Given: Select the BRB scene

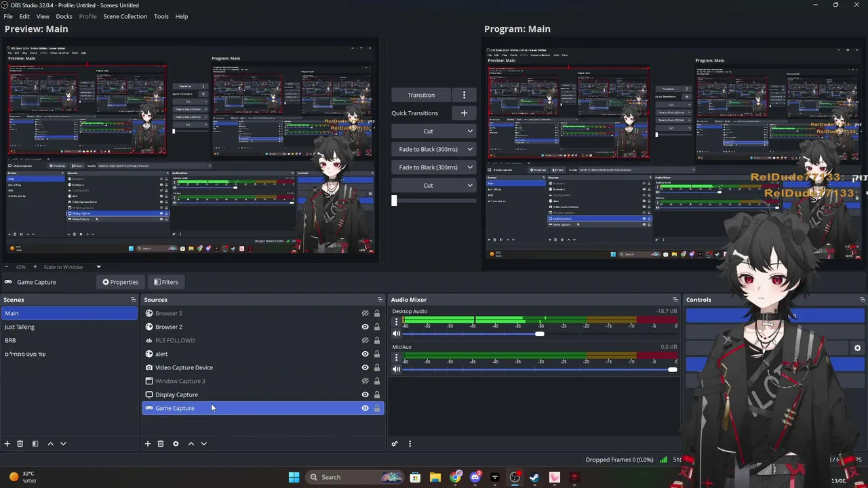Looking at the screenshot, I should [69, 340].
